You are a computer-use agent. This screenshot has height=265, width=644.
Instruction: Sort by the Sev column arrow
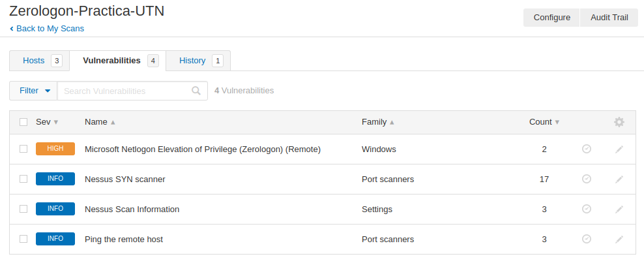56,122
